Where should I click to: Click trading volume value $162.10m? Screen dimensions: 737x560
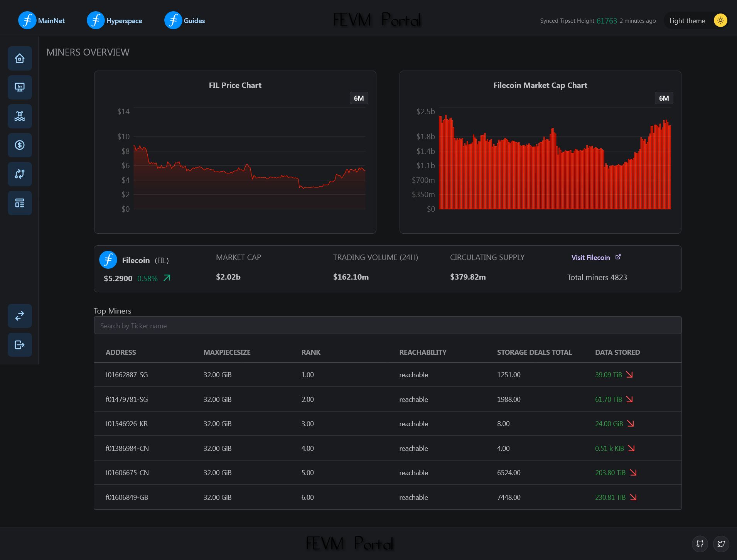(x=351, y=277)
